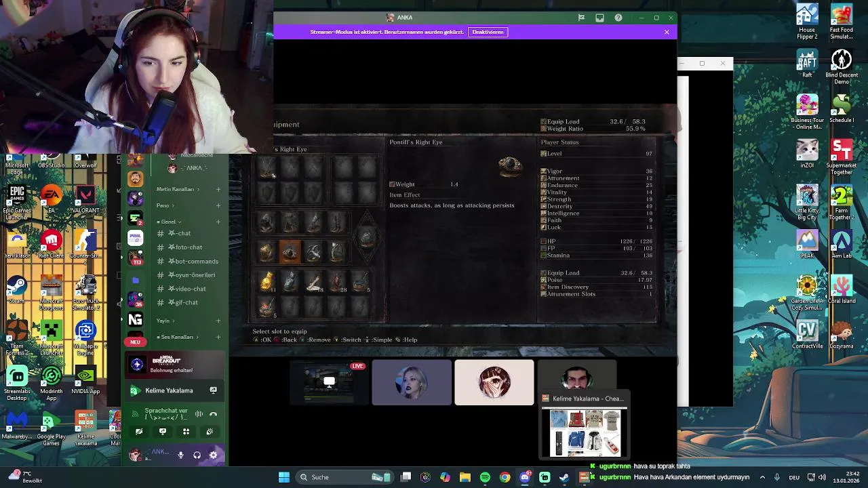The height and width of the screenshot is (488, 868).
Task: Select the gold Estus flask item slot
Action: click(266, 283)
